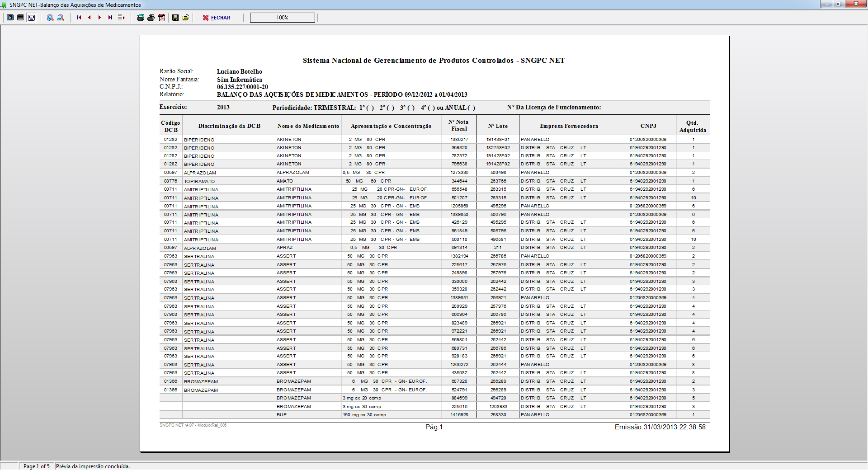
Task: Restore down the preview window
Action: tap(838, 4)
